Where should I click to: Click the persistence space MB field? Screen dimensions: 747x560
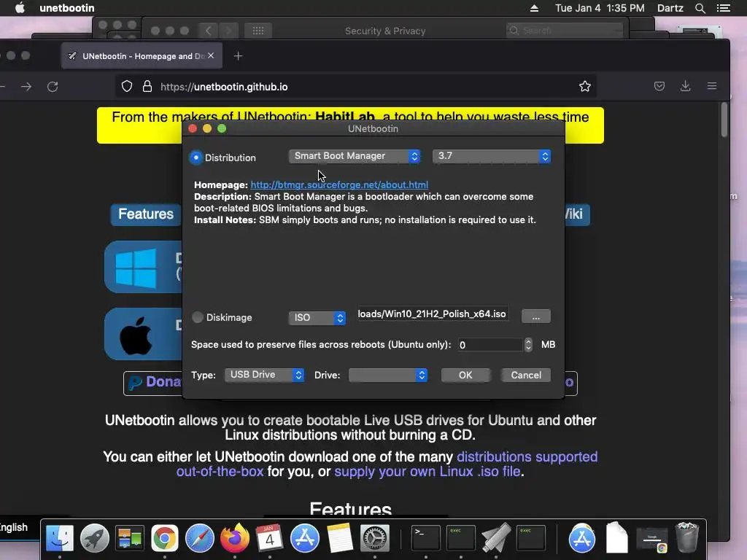click(490, 345)
